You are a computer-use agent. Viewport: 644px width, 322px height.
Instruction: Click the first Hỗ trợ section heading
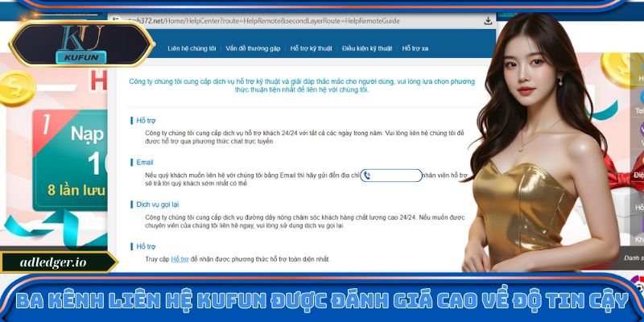click(x=146, y=120)
